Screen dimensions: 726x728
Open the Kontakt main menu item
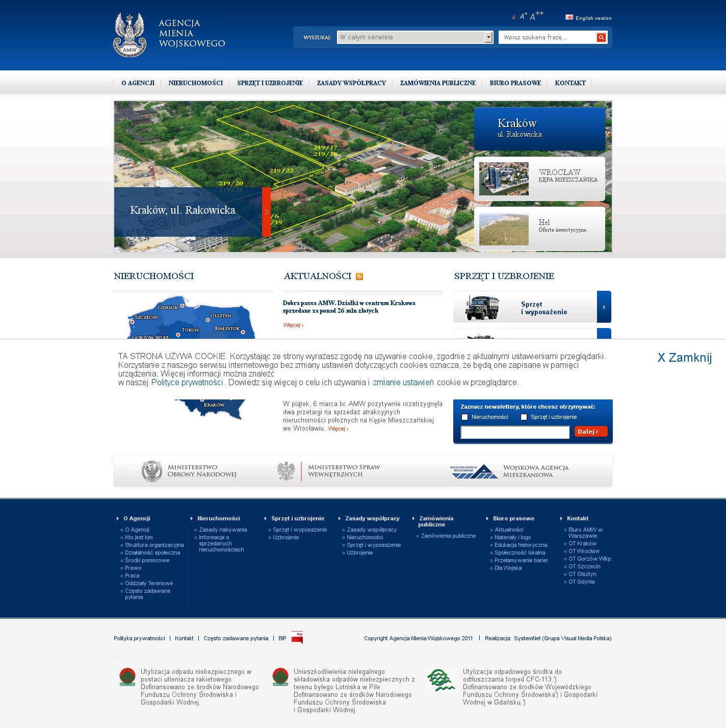click(x=570, y=83)
